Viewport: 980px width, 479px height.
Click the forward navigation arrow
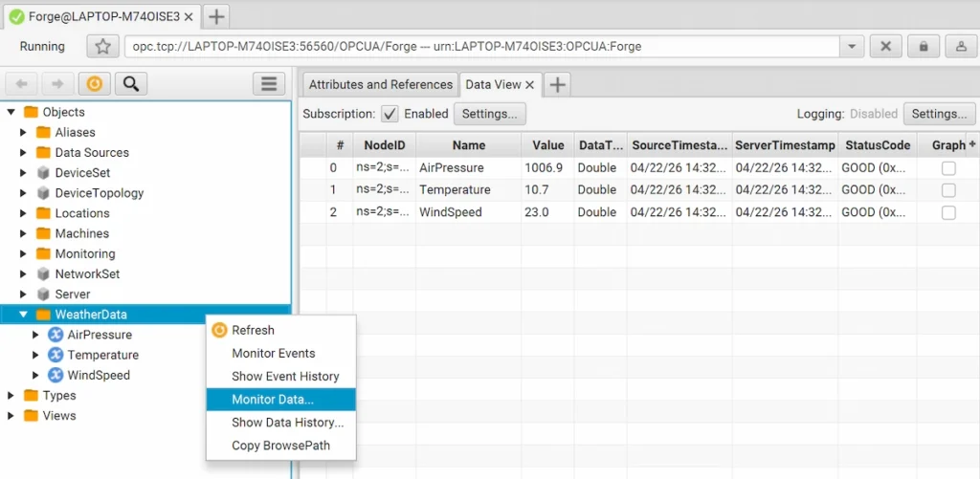coord(57,84)
